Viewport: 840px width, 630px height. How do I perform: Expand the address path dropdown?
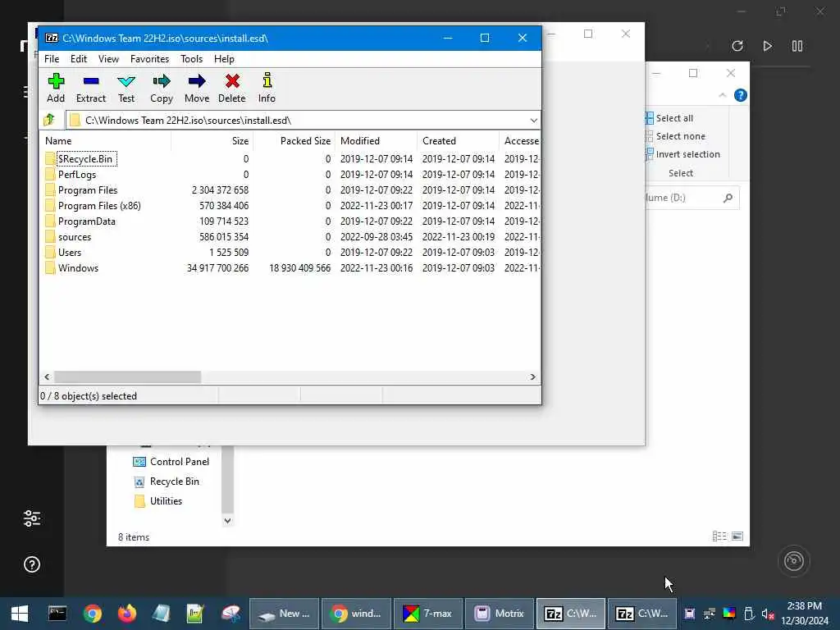[x=533, y=120]
